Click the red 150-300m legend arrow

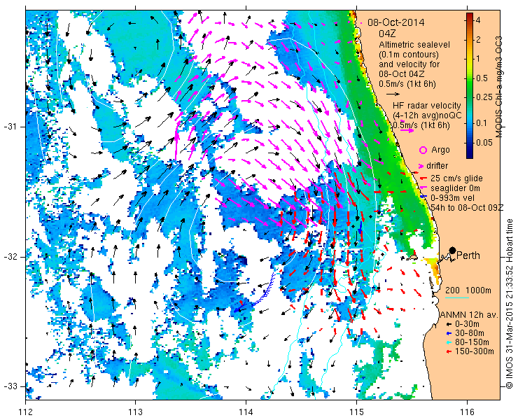coord(448,351)
